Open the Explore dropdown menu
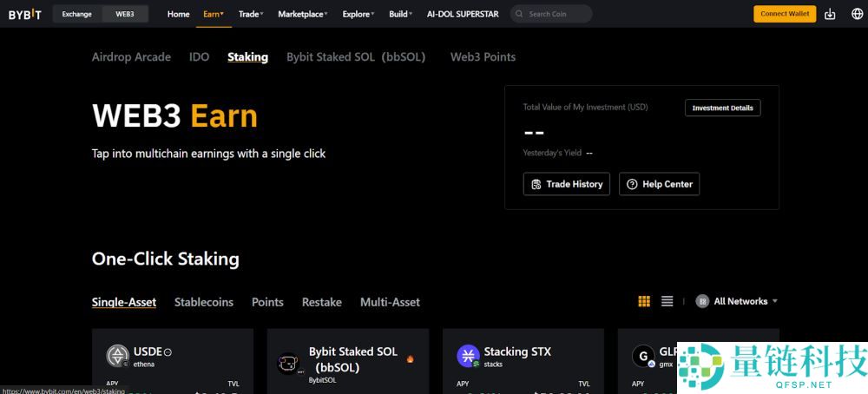868x394 pixels. [x=358, y=14]
